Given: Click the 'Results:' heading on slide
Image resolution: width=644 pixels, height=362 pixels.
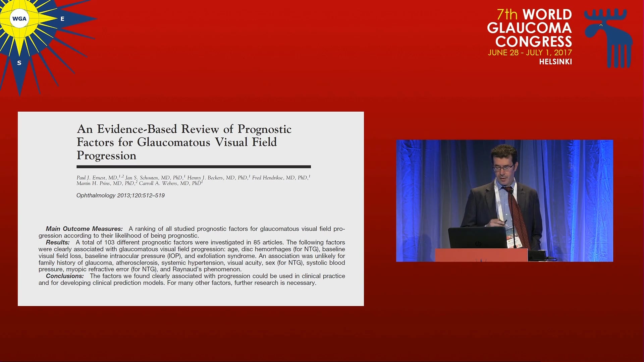Looking at the screenshot, I should coord(58,242).
